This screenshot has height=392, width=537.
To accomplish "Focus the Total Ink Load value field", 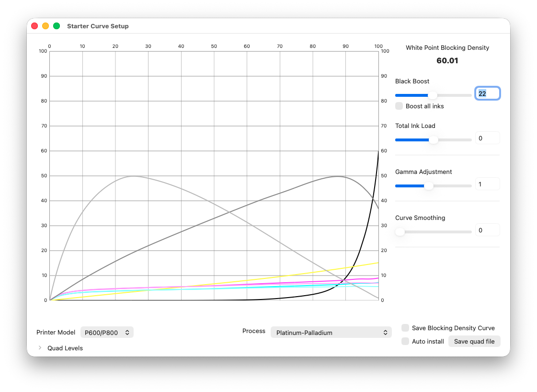I will point(488,138).
